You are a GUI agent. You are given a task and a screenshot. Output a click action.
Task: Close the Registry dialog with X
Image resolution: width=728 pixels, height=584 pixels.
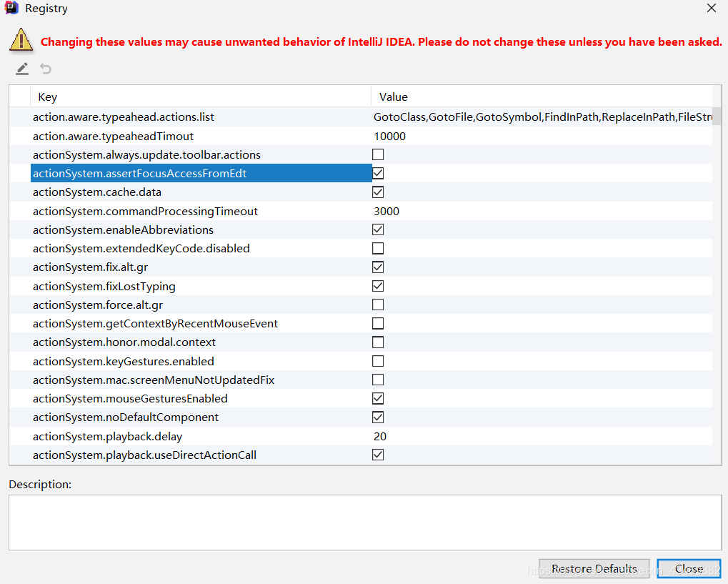[712, 8]
